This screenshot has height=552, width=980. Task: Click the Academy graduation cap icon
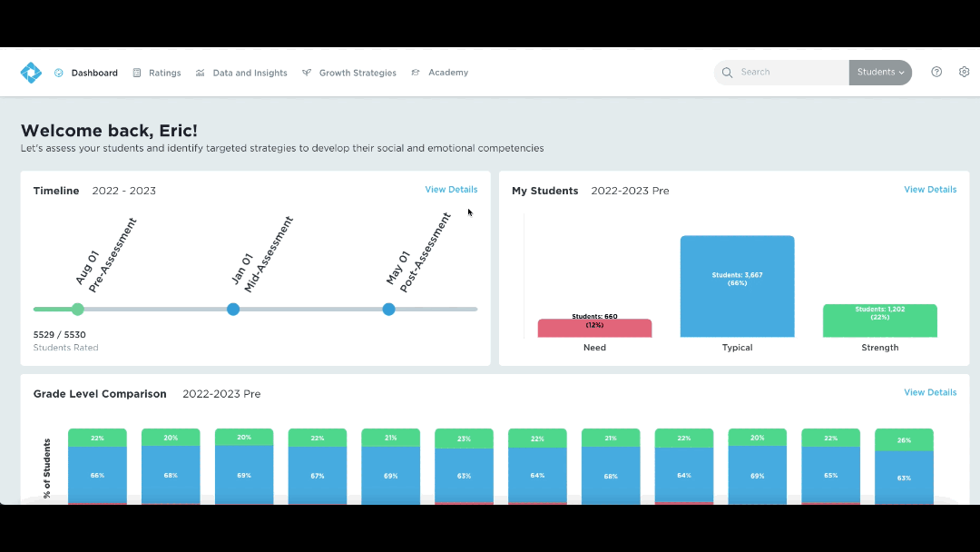point(416,73)
